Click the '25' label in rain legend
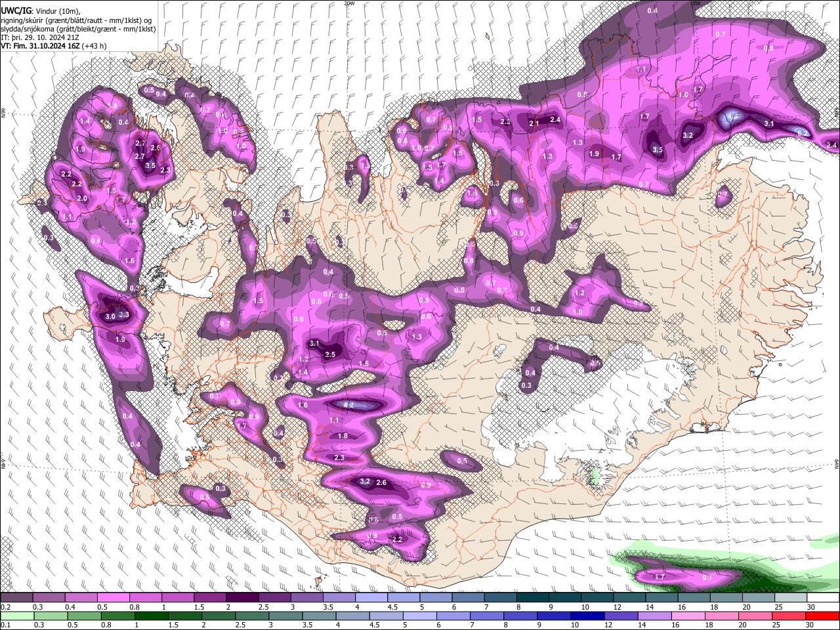 click(776, 625)
